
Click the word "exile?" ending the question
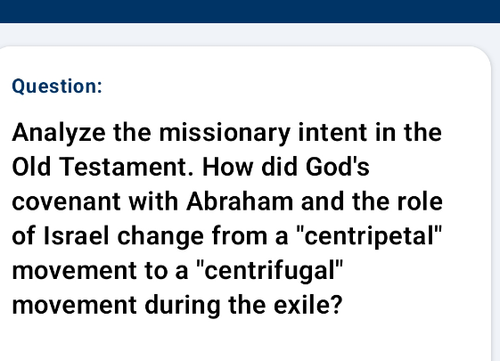pos(308,305)
